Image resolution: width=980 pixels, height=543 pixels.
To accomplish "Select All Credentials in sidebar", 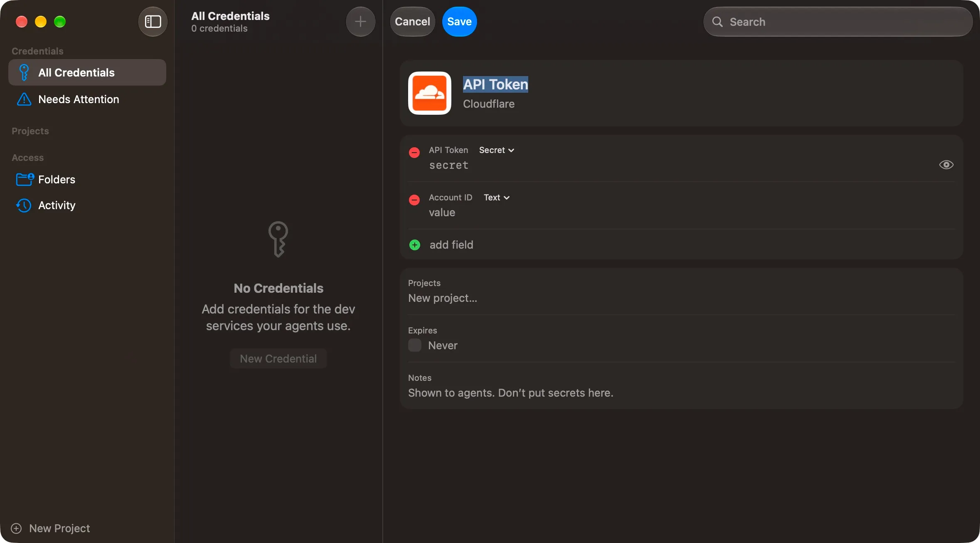I will pos(87,72).
